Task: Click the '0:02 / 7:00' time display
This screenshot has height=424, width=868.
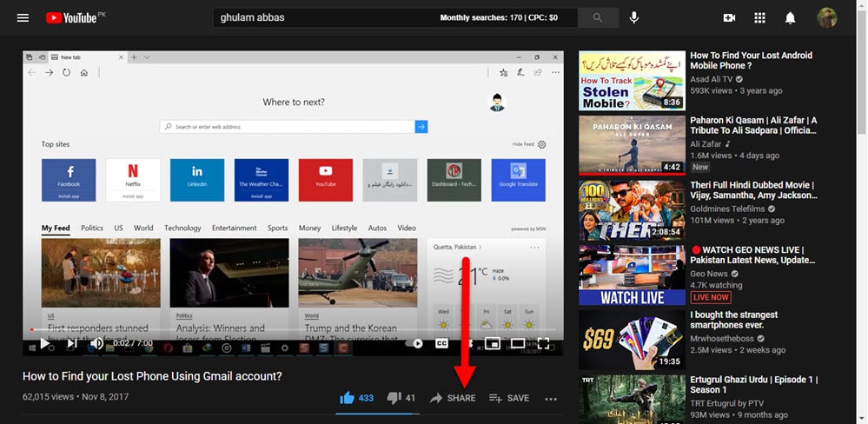Action: coord(132,343)
